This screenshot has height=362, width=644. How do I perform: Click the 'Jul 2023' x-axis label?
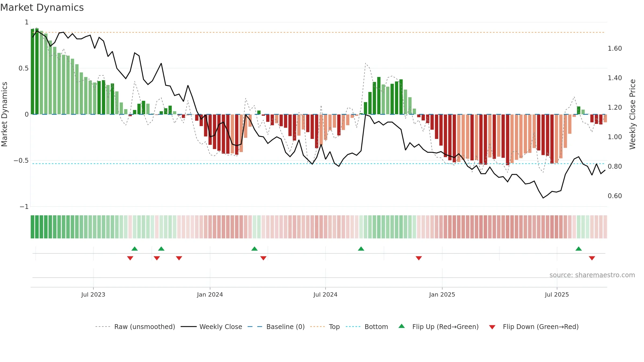tap(93, 294)
